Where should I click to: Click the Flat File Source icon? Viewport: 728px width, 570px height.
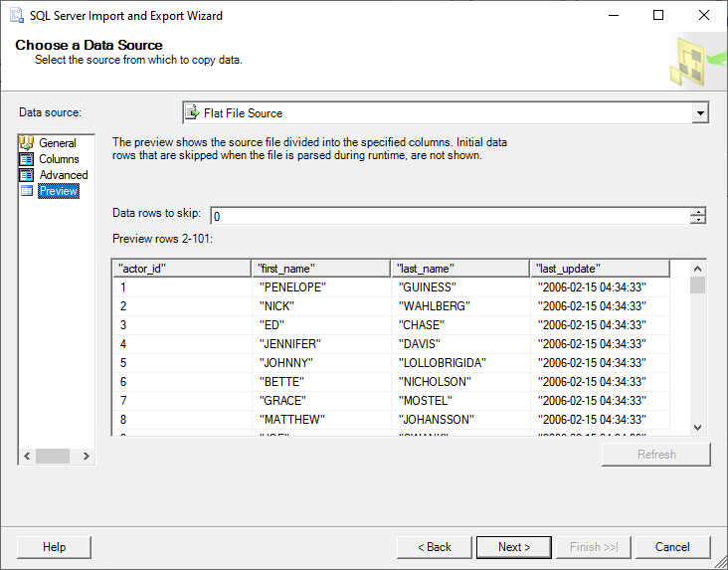[193, 113]
